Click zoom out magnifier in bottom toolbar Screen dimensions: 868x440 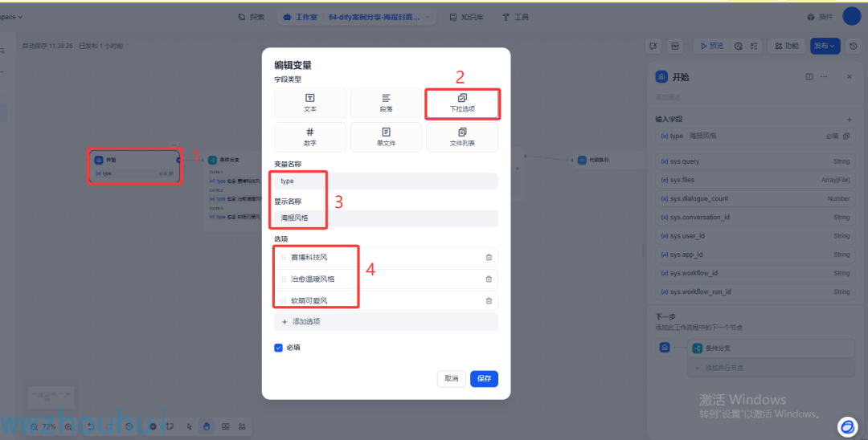tap(35, 426)
